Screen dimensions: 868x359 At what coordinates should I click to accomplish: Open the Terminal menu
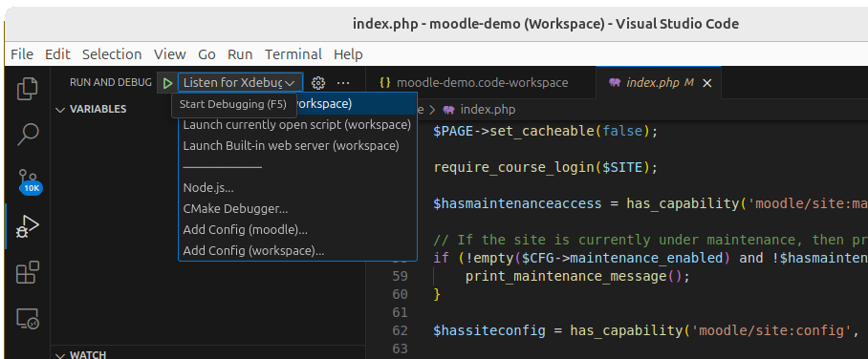pyautogui.click(x=293, y=54)
